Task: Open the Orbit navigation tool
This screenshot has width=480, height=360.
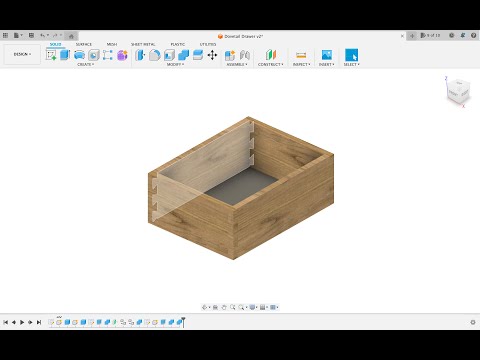Action: pyautogui.click(x=205, y=307)
